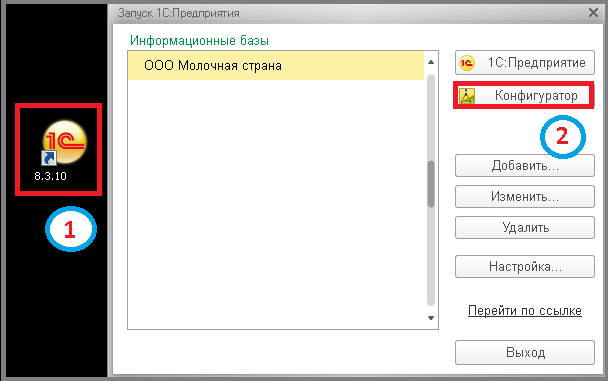The image size is (608, 381).
Task: Click the Добавить... button
Action: tap(525, 166)
